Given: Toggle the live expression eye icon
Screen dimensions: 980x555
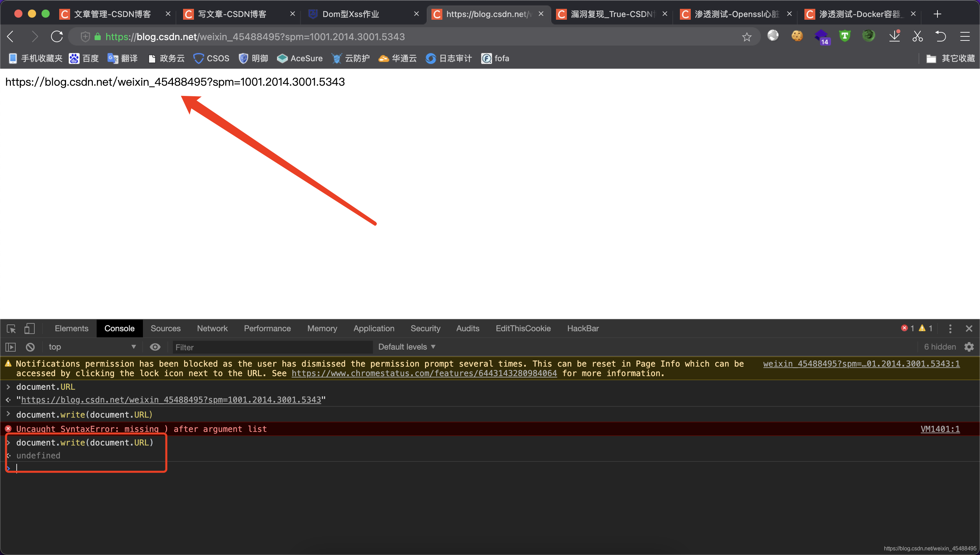Looking at the screenshot, I should point(155,347).
